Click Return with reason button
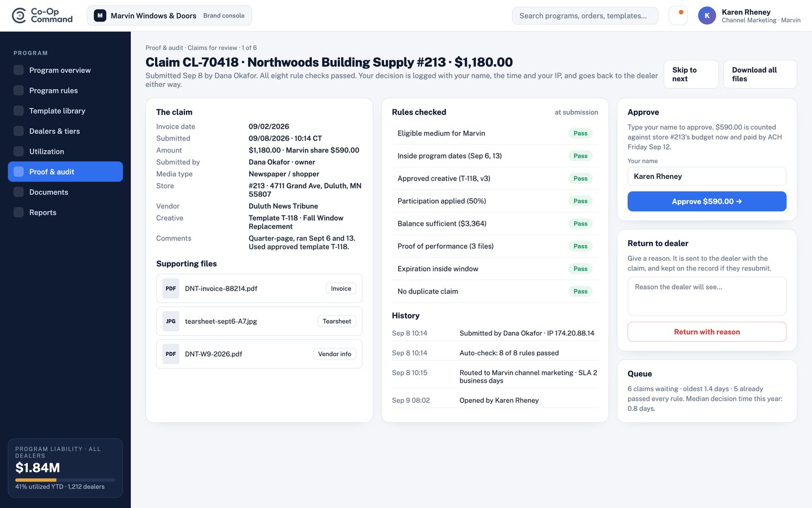 707,332
